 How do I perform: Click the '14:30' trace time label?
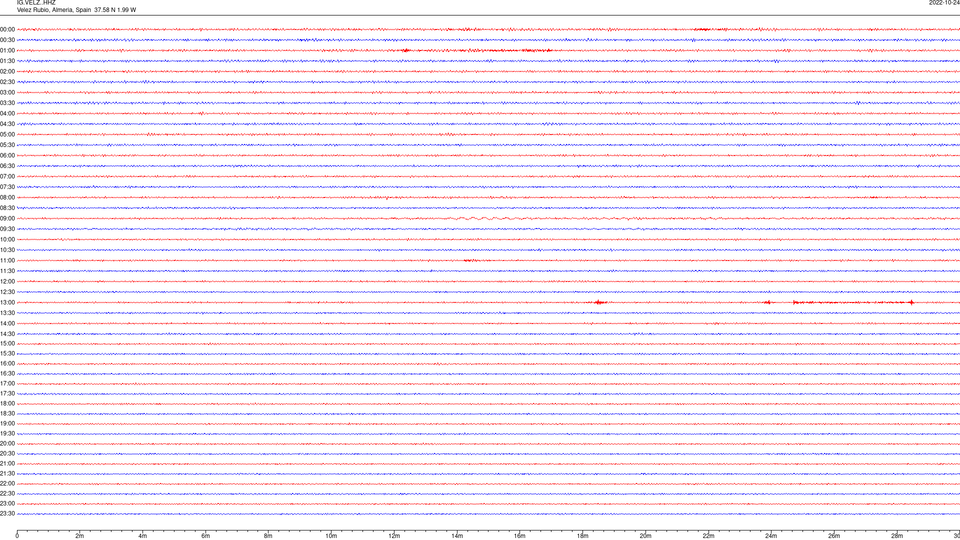point(7,334)
